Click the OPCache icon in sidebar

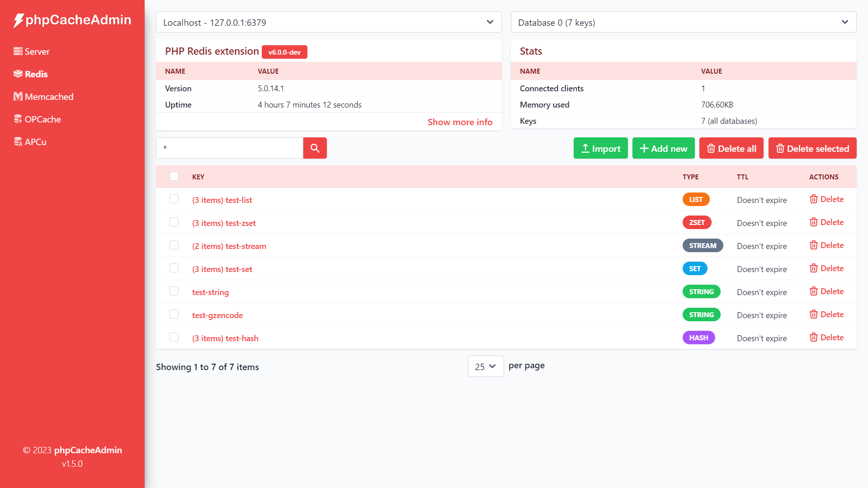(18, 119)
